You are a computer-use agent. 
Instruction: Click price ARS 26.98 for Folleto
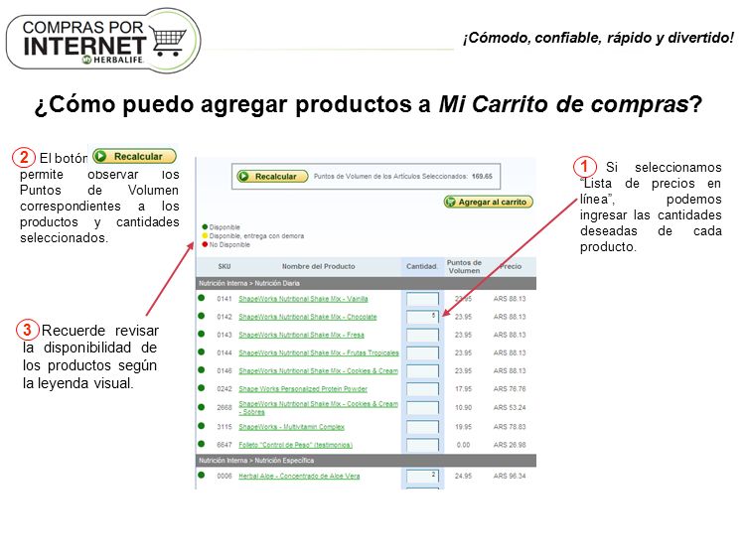click(510, 445)
